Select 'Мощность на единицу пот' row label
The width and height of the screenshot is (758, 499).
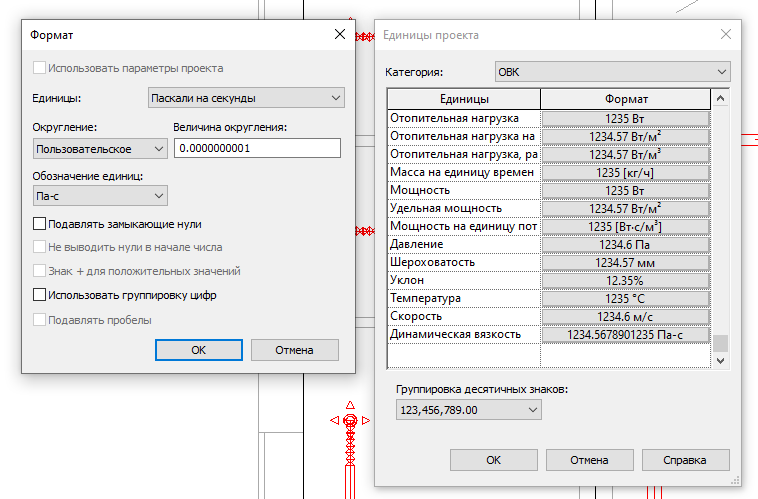pos(463,226)
